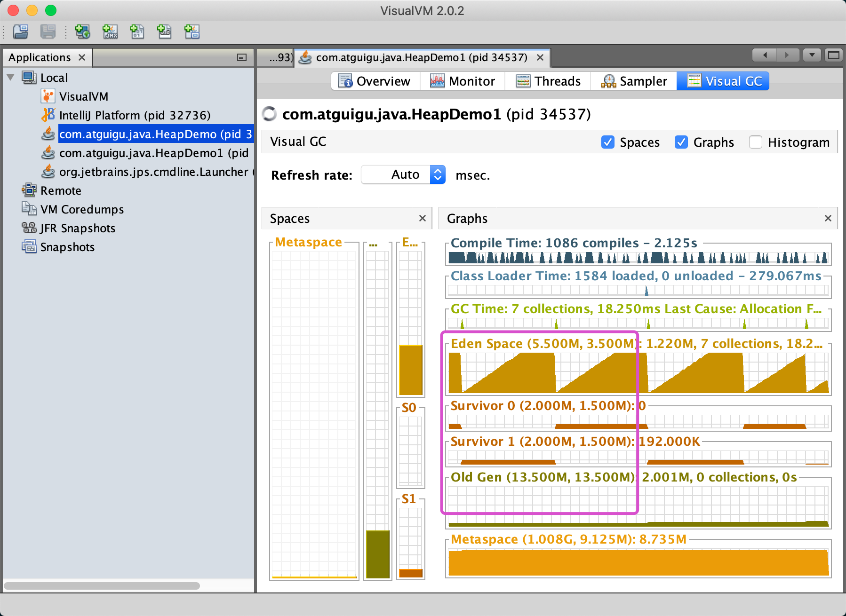The height and width of the screenshot is (616, 846).
Task: Select IntelliJ Platform in the Applications tree
Action: pos(135,115)
